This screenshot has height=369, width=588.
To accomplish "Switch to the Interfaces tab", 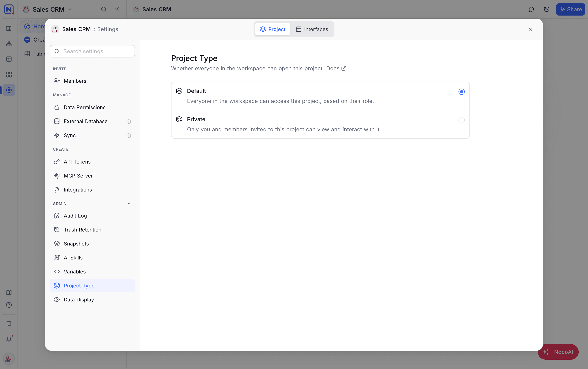I will 312,29.
